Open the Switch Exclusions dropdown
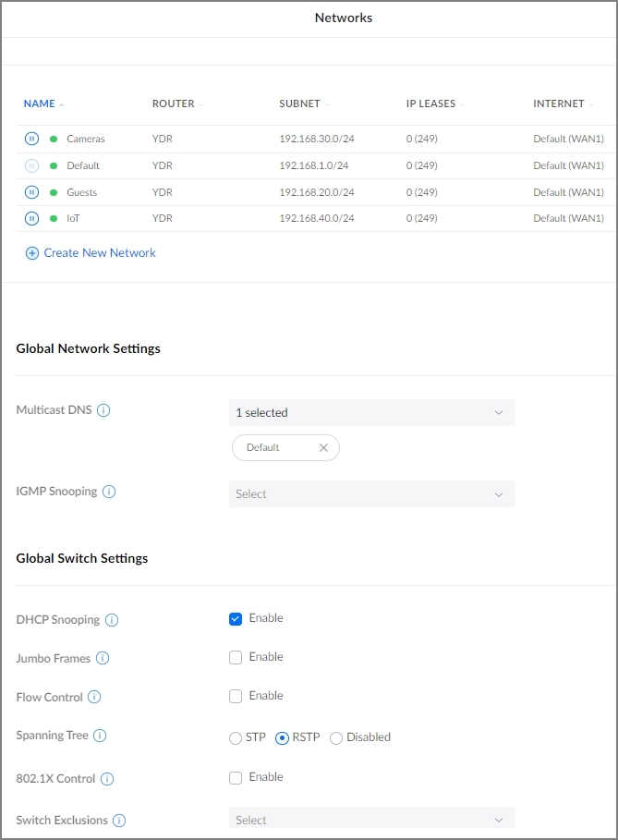Viewport: 618px width, 840px height. (371, 820)
